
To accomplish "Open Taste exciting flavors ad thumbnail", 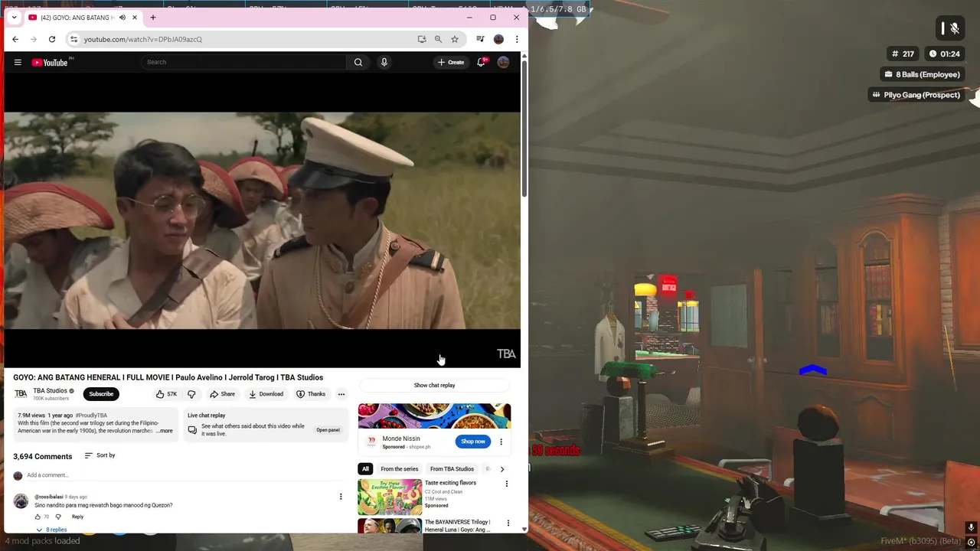I will tap(390, 496).
